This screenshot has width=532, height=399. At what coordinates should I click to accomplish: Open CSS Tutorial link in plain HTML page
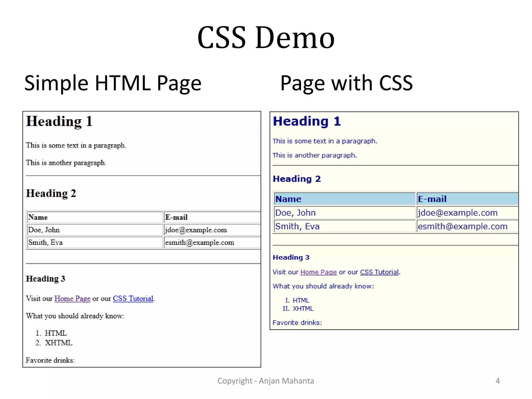point(133,298)
